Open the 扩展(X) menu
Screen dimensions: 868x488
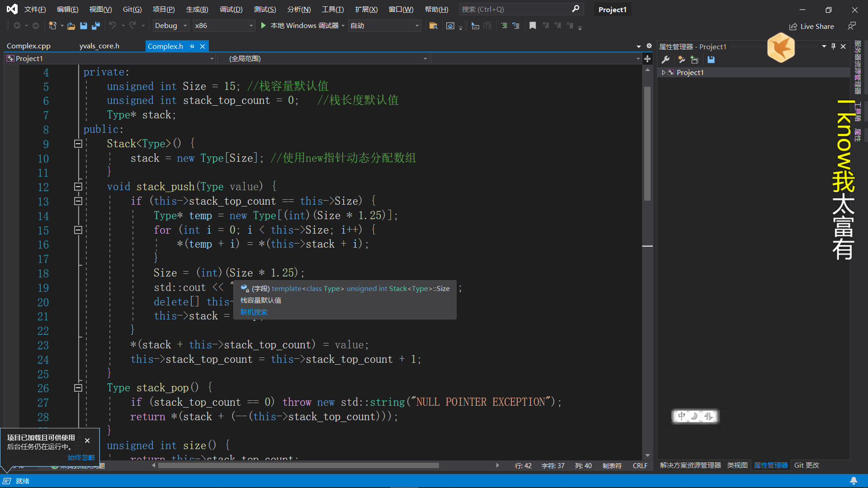366,9
